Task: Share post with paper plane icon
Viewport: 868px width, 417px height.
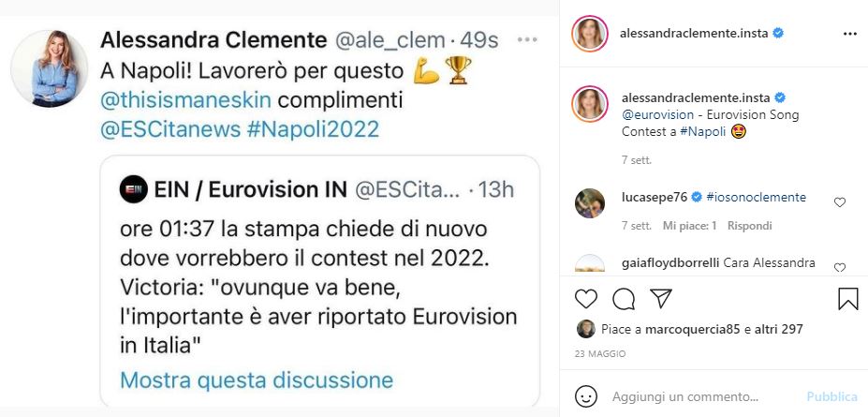Action: click(661, 299)
